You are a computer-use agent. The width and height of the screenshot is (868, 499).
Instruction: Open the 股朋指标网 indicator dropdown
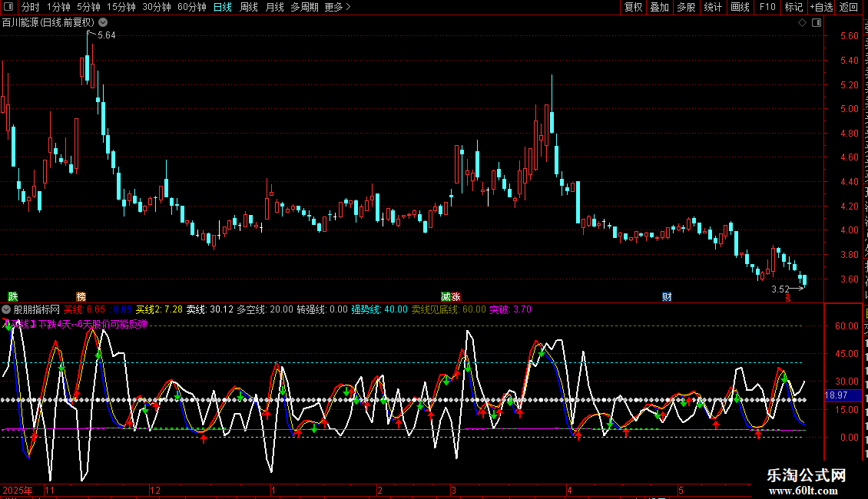pos(6,310)
